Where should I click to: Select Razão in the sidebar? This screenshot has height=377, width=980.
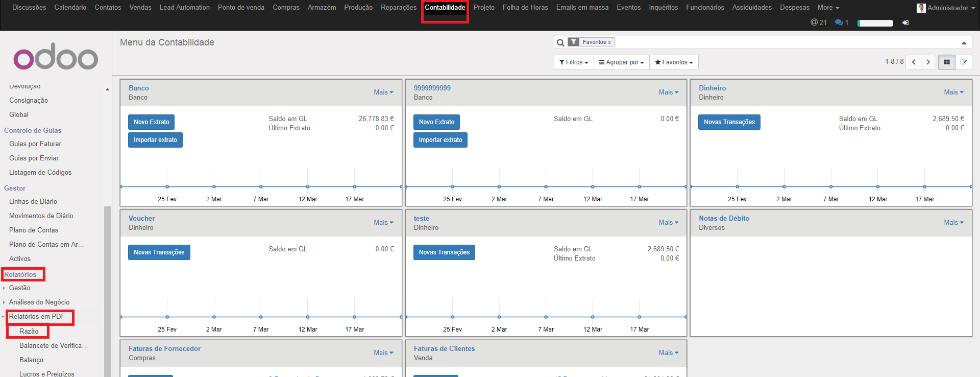(x=29, y=332)
